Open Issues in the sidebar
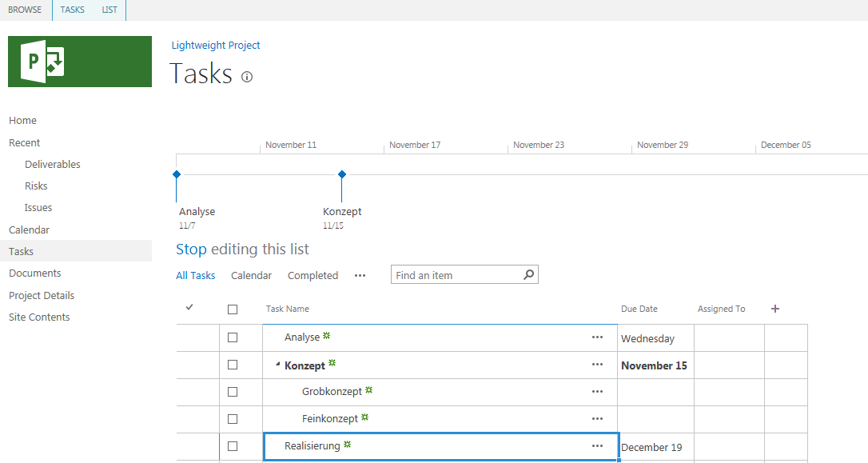Image resolution: width=868 pixels, height=463 pixels. [x=38, y=208]
